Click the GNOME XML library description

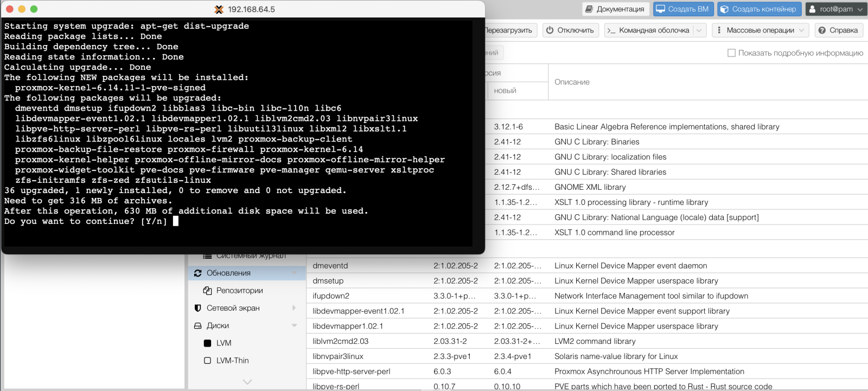click(590, 187)
